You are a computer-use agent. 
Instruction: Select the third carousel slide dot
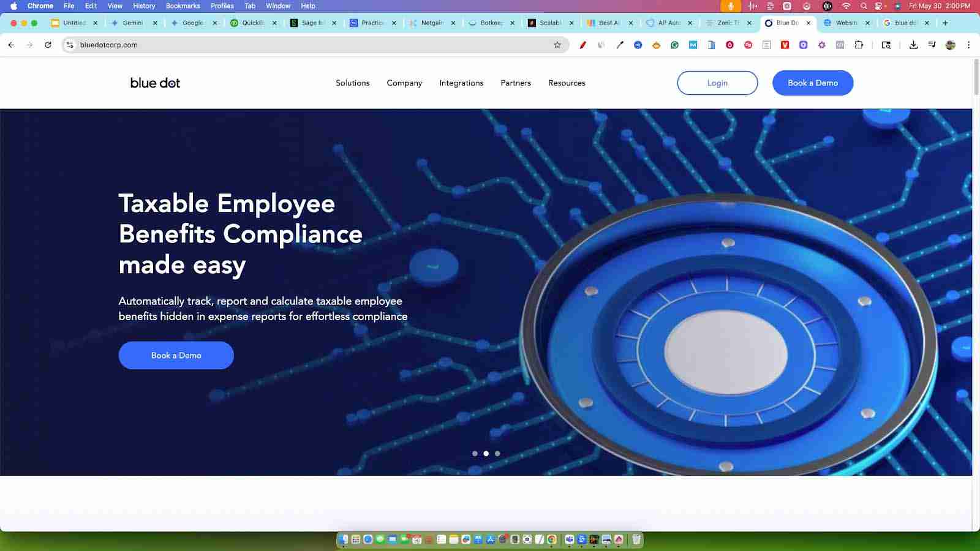497,454
